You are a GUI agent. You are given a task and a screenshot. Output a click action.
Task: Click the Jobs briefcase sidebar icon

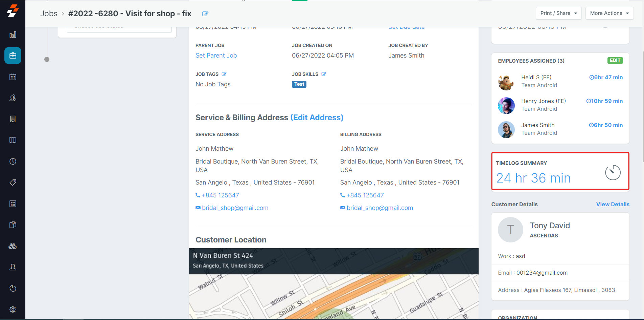click(x=13, y=56)
